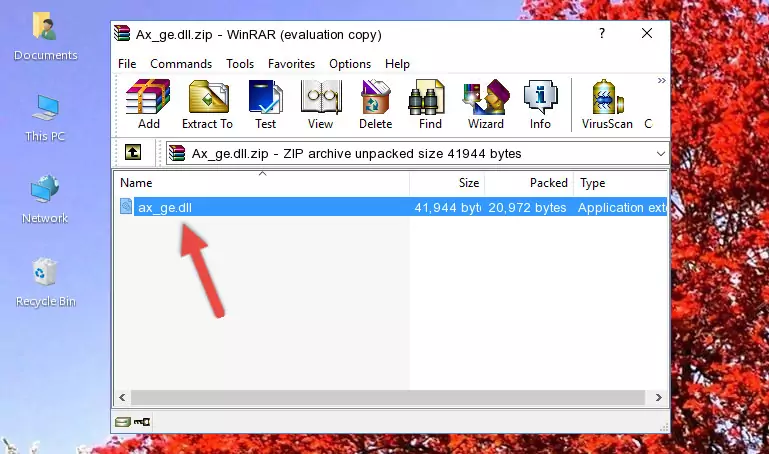
Task: Sort by the Packed column header
Action: click(529, 183)
